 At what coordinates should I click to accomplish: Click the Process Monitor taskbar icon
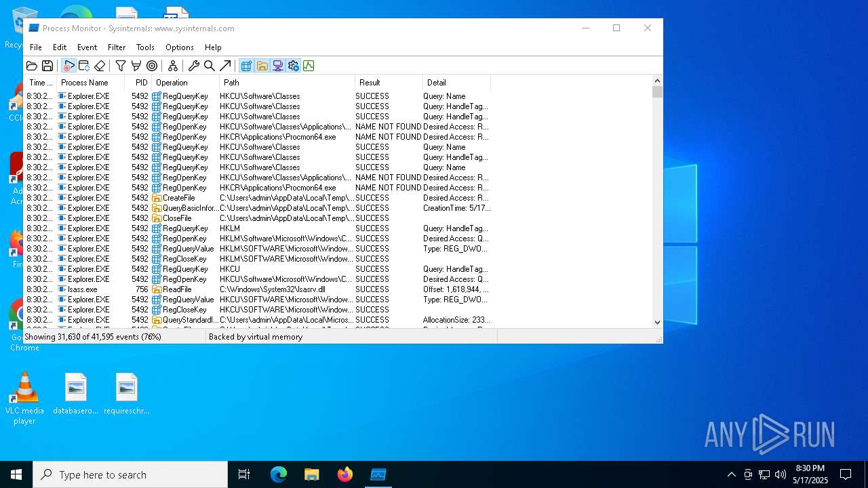[x=378, y=474]
